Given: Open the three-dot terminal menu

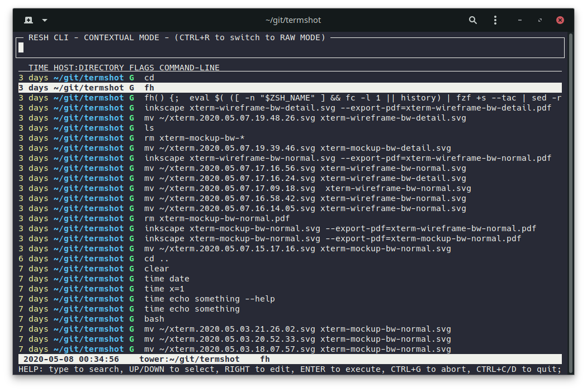Looking at the screenshot, I should [495, 20].
